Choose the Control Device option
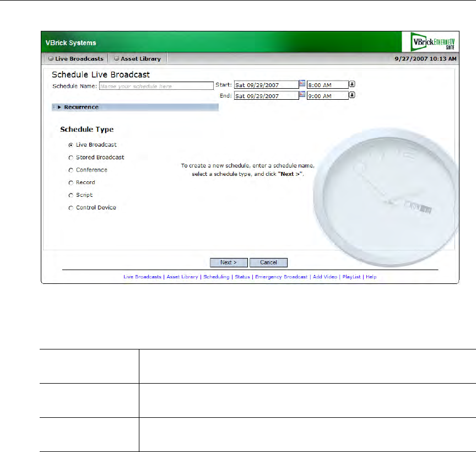 (71, 208)
